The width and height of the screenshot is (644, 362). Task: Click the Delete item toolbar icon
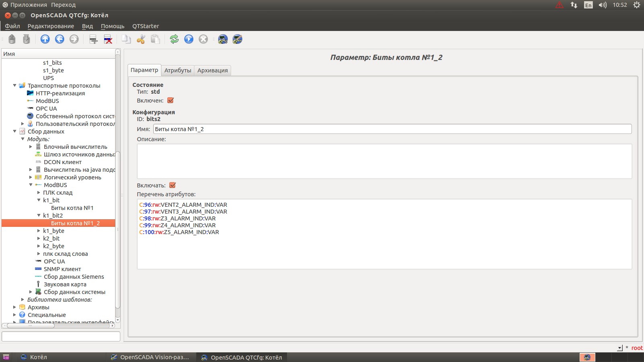click(x=108, y=39)
